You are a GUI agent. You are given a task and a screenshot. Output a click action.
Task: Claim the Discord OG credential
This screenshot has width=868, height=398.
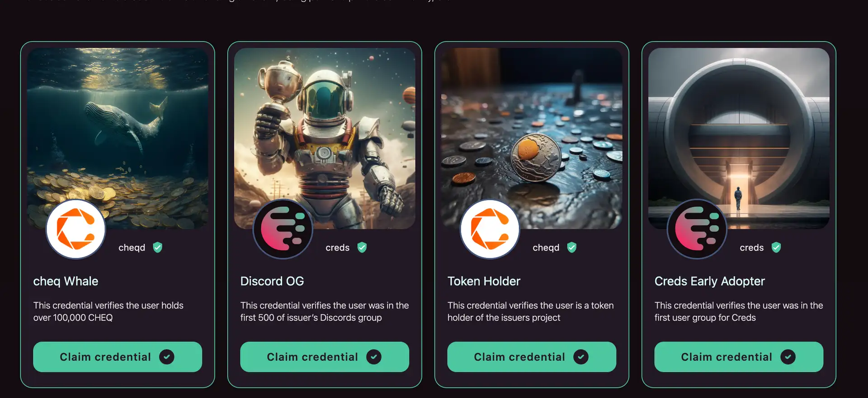[x=325, y=357]
